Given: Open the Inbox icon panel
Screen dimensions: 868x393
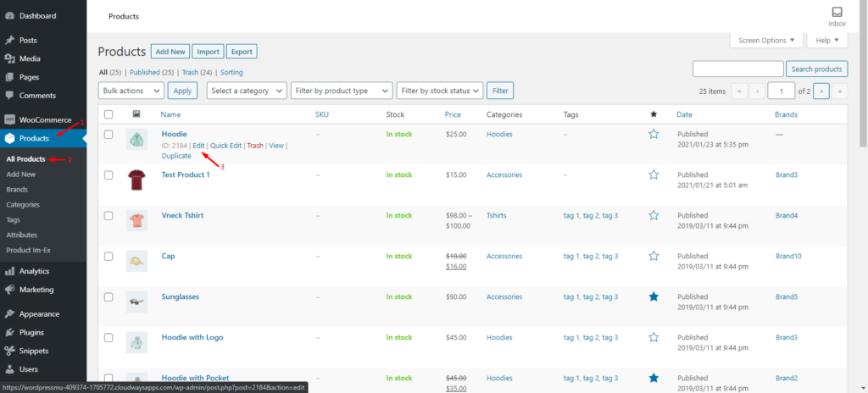Looking at the screenshot, I should (x=837, y=13).
